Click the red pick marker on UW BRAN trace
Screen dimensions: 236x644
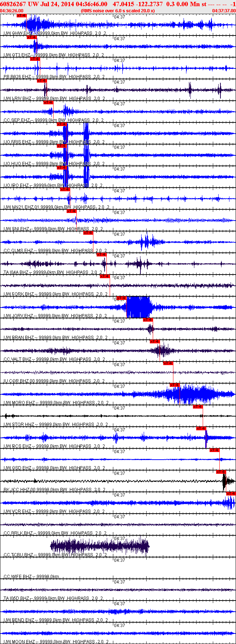click(148, 320)
